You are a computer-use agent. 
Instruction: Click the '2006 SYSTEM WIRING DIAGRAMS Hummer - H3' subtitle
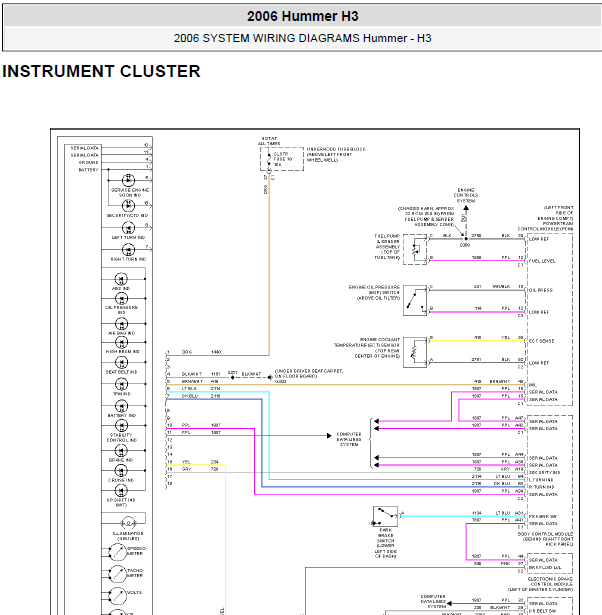click(x=302, y=38)
